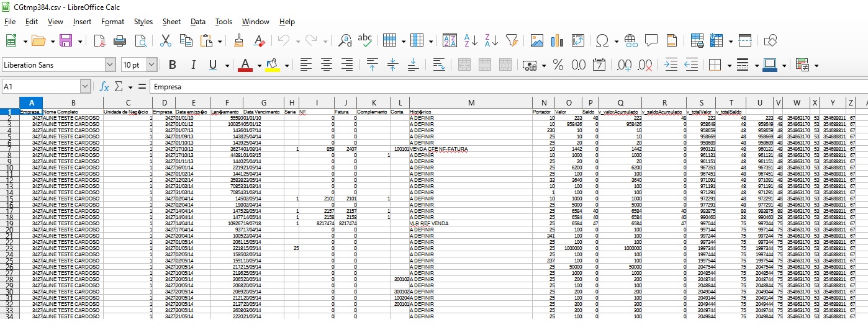
Task: Activate Clone Formatting paintbrush
Action: click(x=238, y=41)
